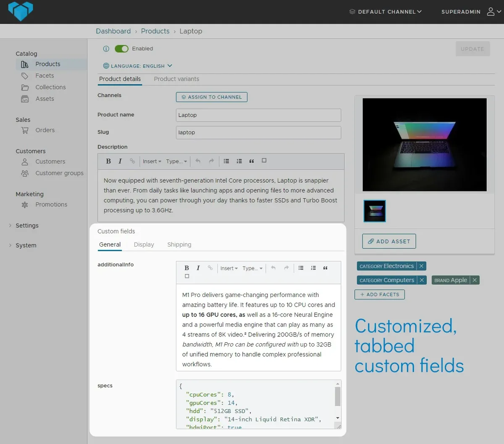Click Bold icon in Description toolbar
This screenshot has height=444, width=504.
(x=108, y=161)
